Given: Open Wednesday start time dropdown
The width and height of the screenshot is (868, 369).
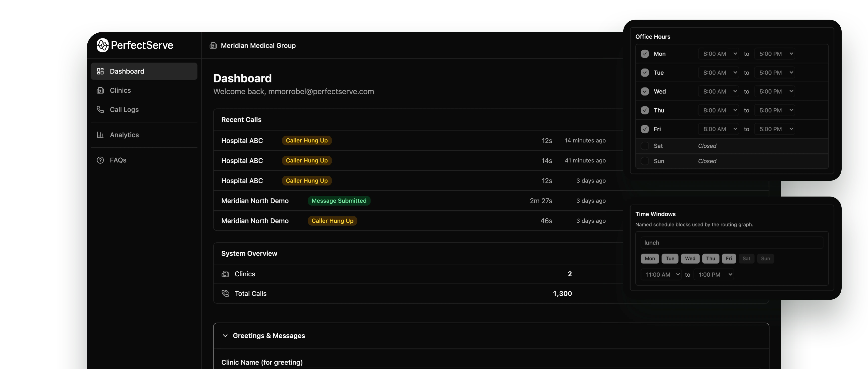Looking at the screenshot, I should click(718, 92).
